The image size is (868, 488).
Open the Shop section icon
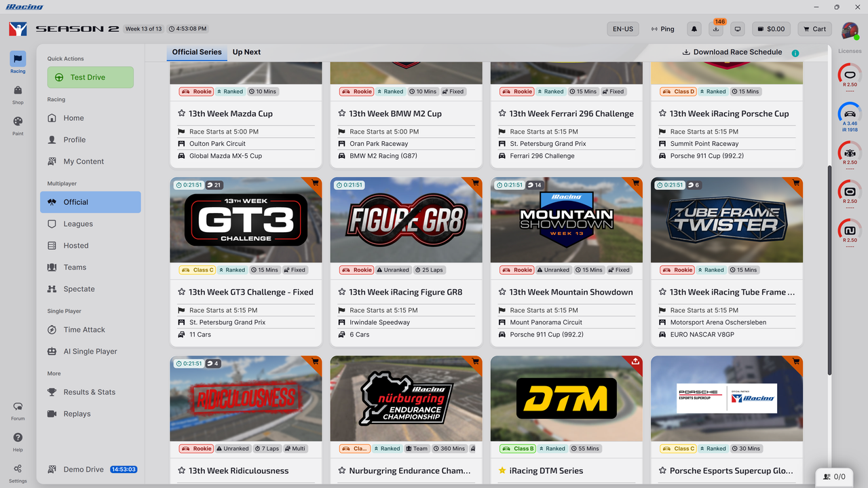[18, 94]
